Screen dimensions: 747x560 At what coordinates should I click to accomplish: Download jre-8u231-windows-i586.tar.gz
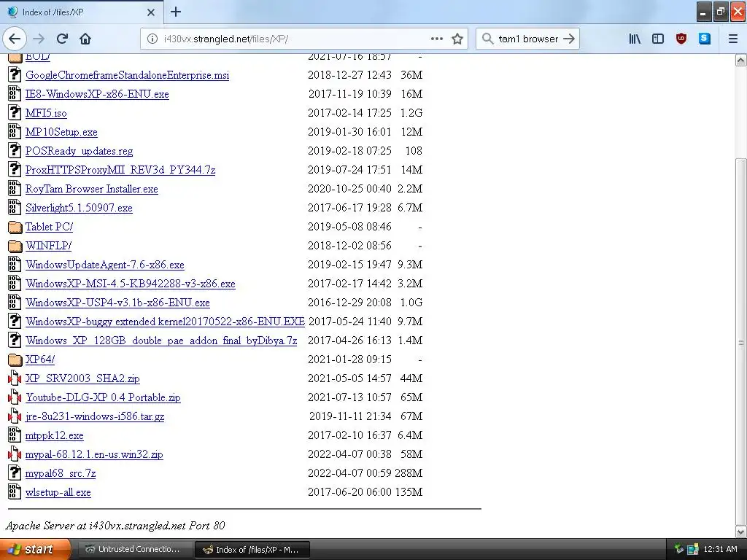[x=95, y=416]
